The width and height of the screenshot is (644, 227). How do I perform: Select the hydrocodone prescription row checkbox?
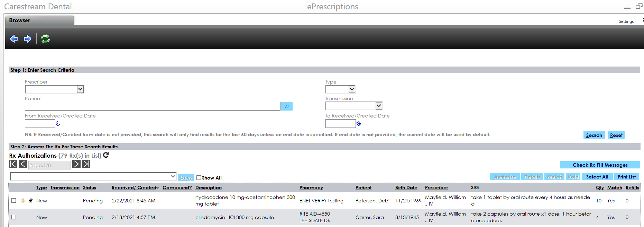point(14,201)
